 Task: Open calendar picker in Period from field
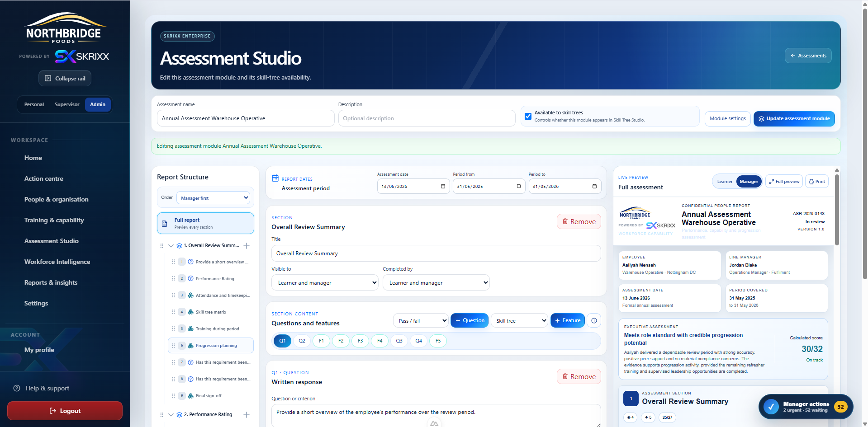pos(518,186)
